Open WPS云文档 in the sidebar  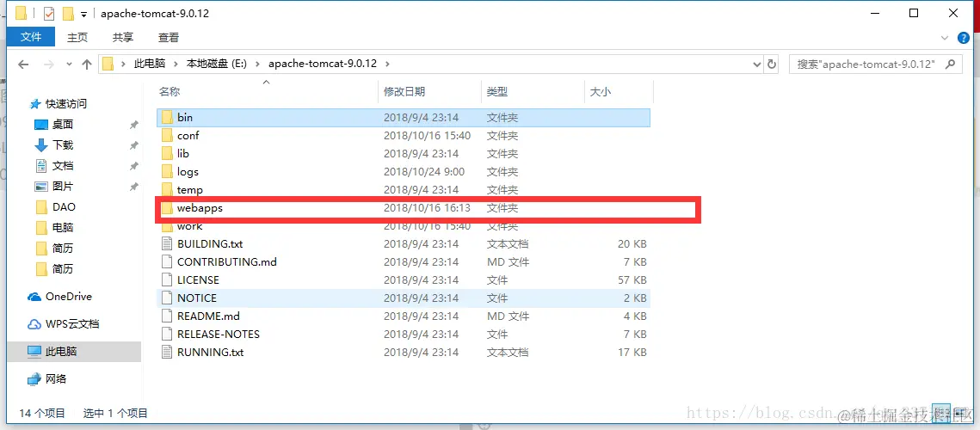click(x=64, y=324)
